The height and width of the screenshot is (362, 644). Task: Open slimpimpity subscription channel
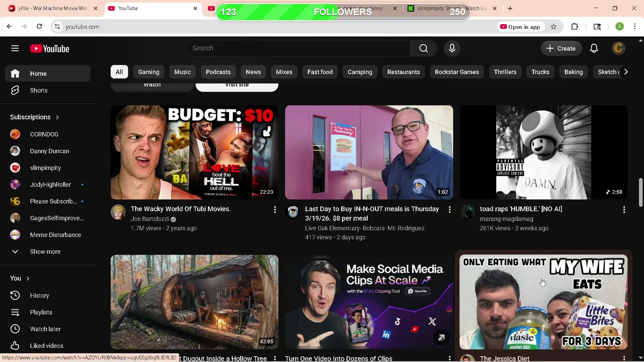[48, 168]
